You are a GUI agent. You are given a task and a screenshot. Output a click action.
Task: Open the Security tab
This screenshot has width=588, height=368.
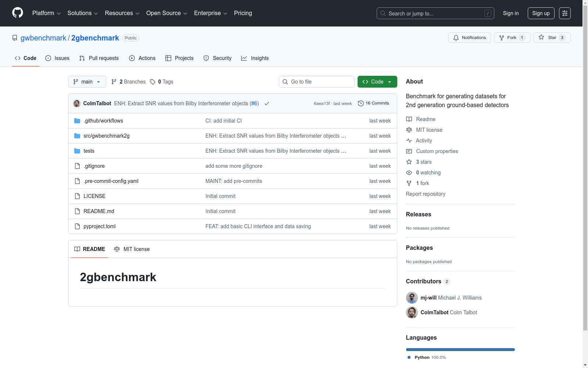click(x=218, y=58)
